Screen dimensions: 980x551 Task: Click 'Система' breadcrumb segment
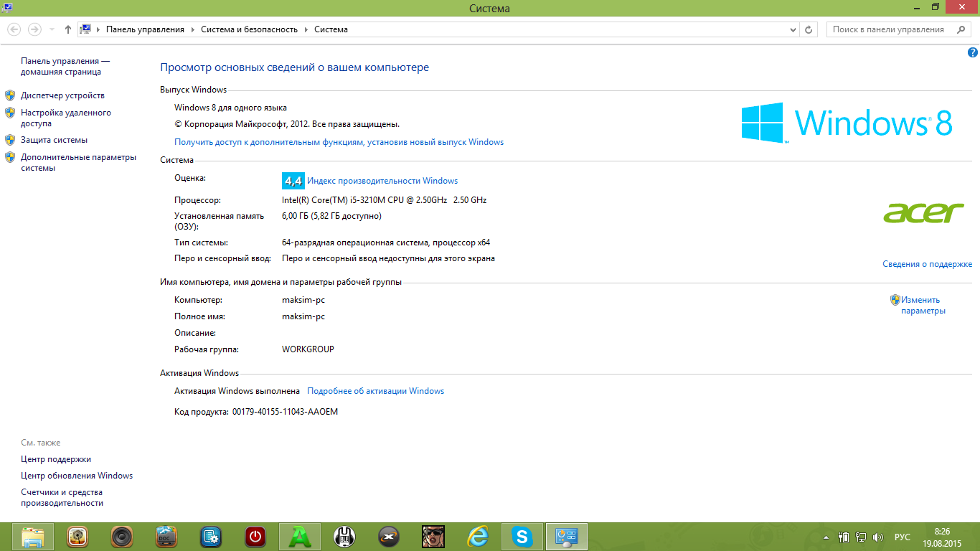[331, 29]
